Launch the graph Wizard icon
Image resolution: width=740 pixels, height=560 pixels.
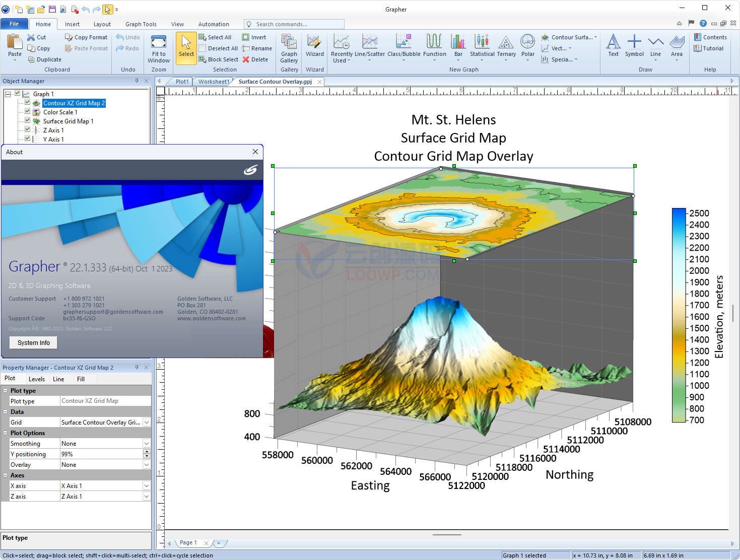click(x=314, y=42)
